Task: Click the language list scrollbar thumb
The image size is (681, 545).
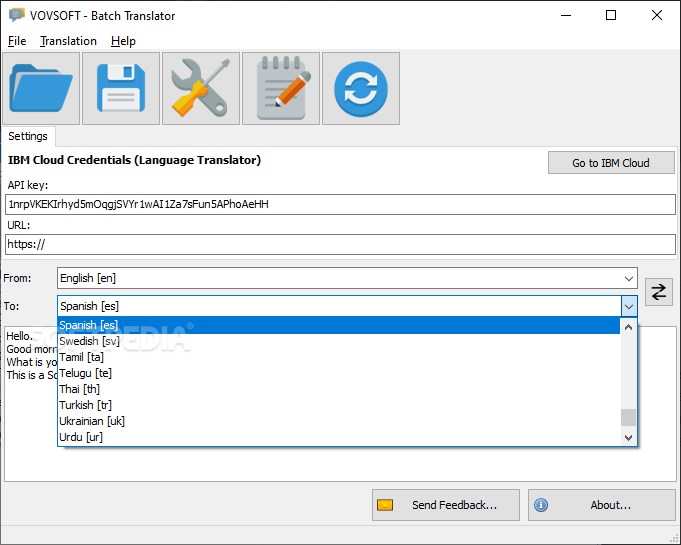Action: point(628,418)
